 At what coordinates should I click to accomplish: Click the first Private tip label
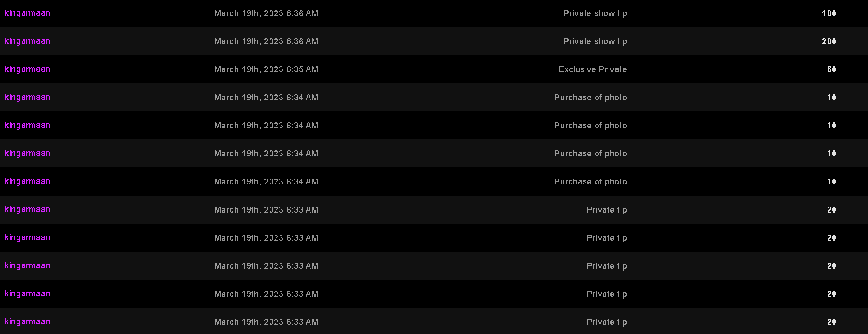606,210
